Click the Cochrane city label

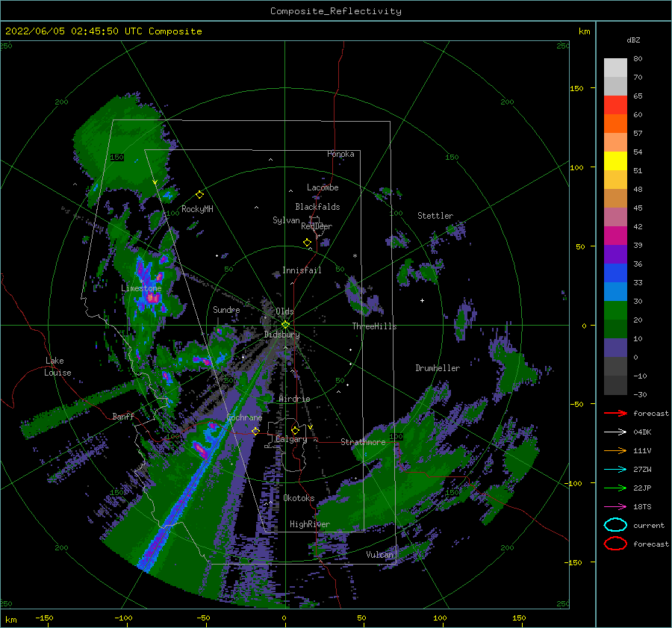[244, 417]
